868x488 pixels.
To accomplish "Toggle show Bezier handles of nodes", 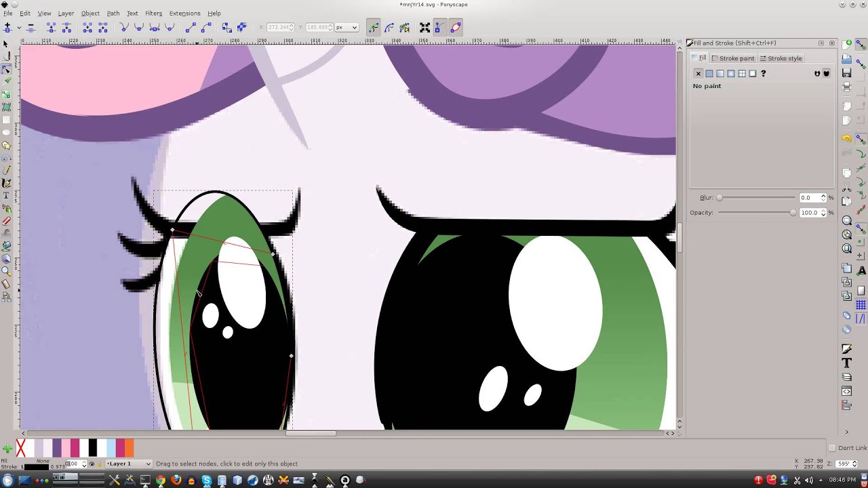I will click(439, 28).
